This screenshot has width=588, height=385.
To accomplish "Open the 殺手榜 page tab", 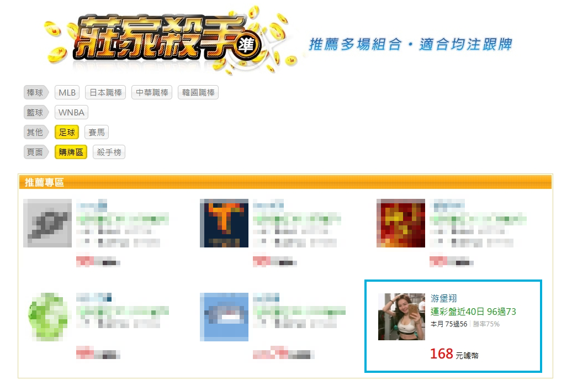I will coord(109,152).
